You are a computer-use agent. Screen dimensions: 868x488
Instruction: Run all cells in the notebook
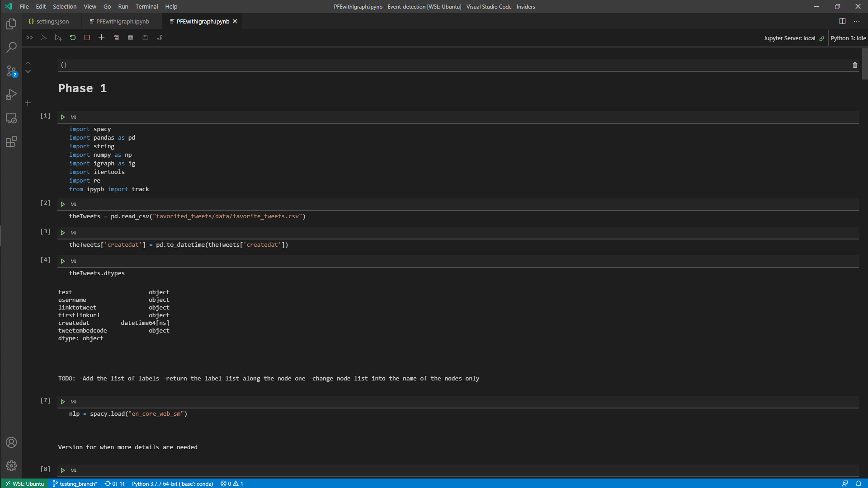point(29,38)
